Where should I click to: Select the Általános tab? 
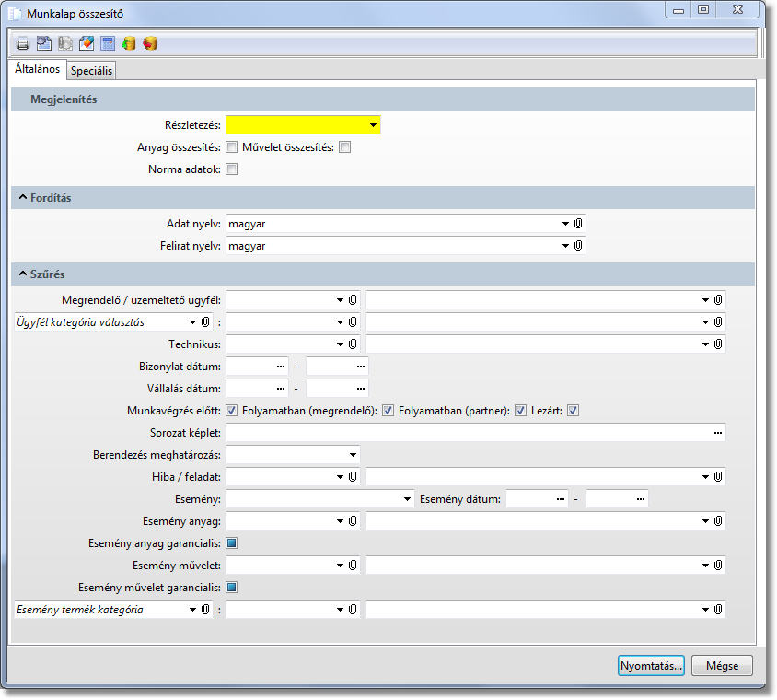(38, 69)
